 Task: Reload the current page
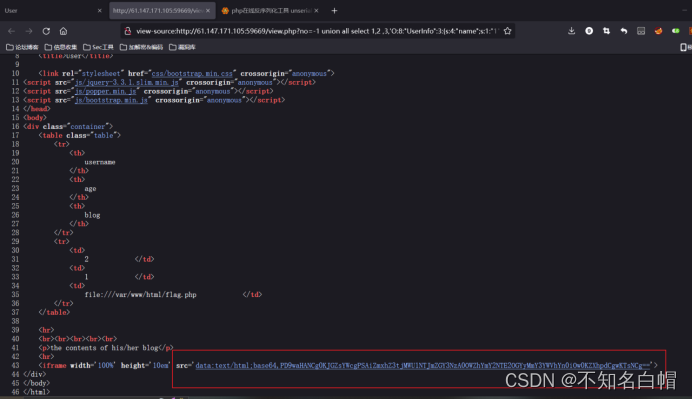click(x=46, y=31)
